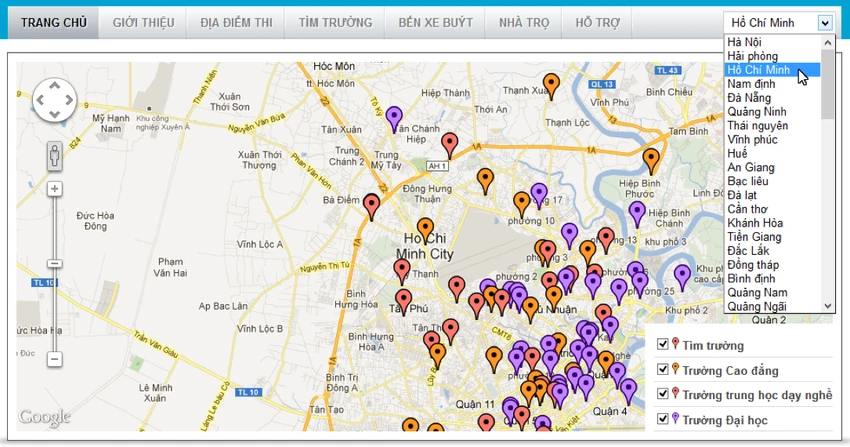Image resolution: width=850 pixels, height=447 pixels.
Task: Click orange marker above Ho Chi Minh City label
Action: pos(426,231)
